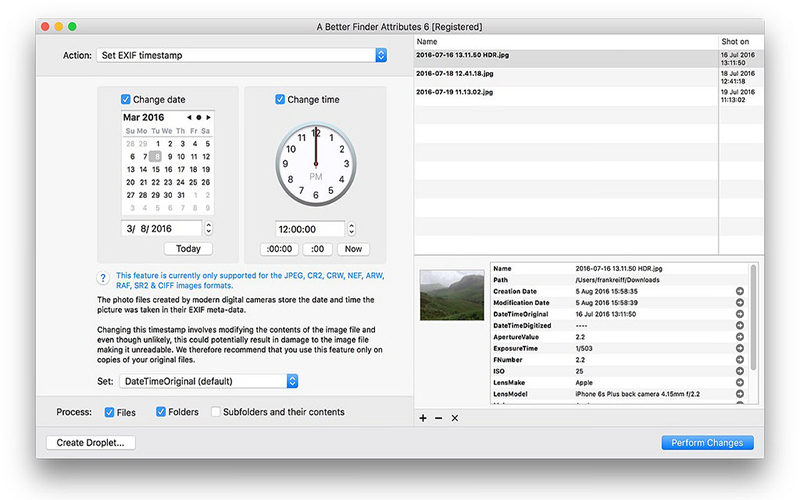800x500 pixels.
Task: Click the Perform Changes button
Action: pyautogui.click(x=707, y=442)
